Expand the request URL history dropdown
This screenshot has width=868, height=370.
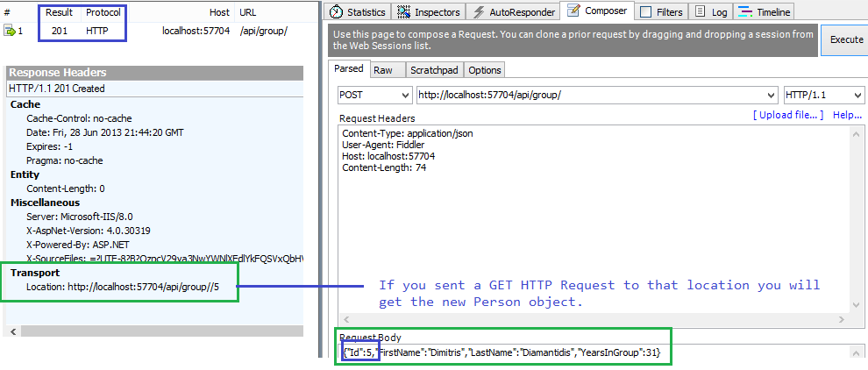coord(771,95)
